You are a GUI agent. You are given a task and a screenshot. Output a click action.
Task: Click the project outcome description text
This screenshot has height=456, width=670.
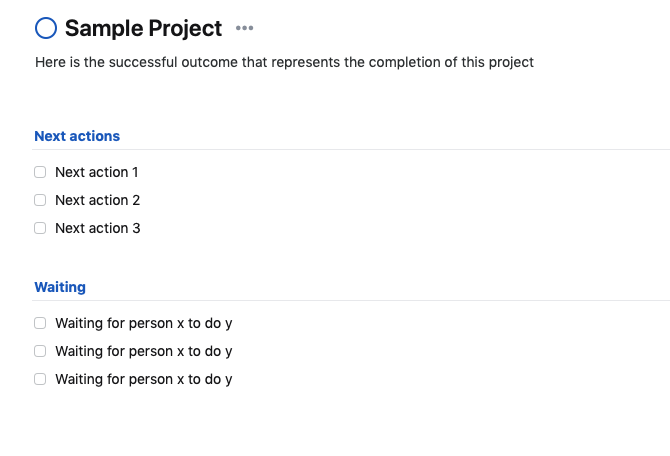284,62
